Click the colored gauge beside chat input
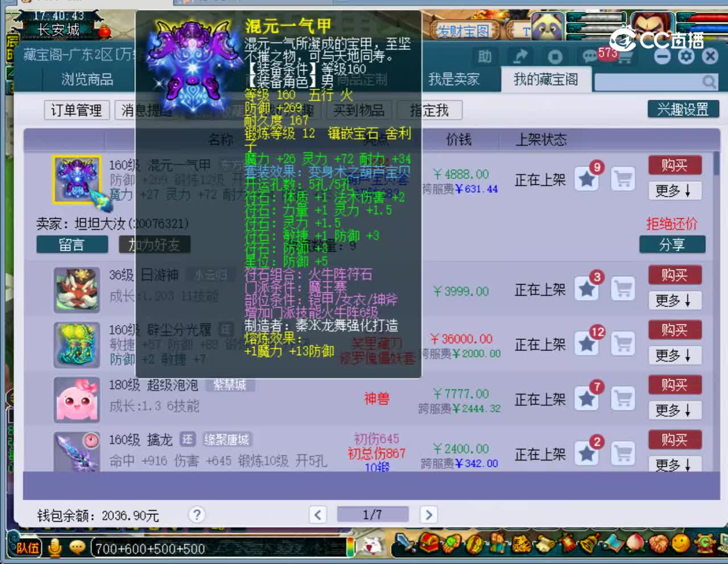Screen dimensions: 728x564 [x=351, y=547]
